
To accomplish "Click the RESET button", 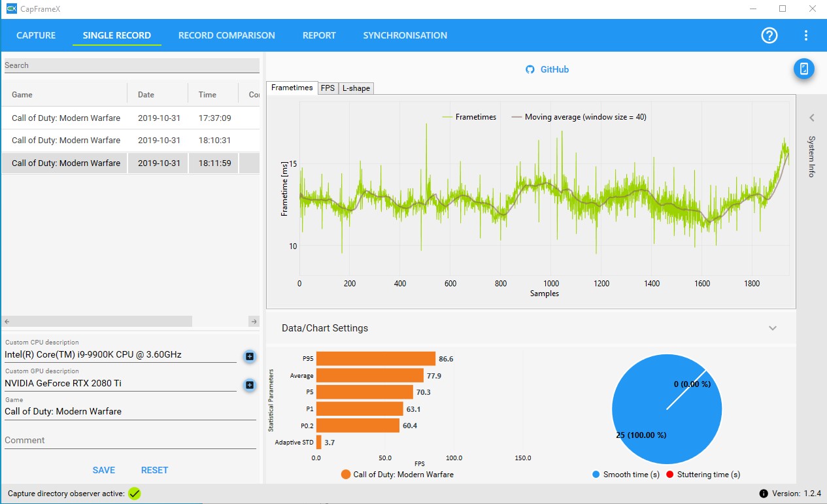I will [x=154, y=470].
